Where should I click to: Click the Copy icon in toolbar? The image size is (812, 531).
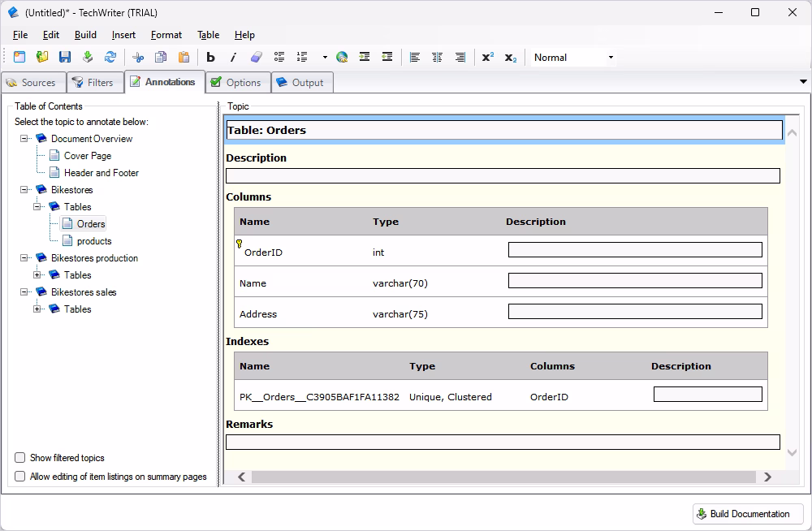tap(161, 57)
